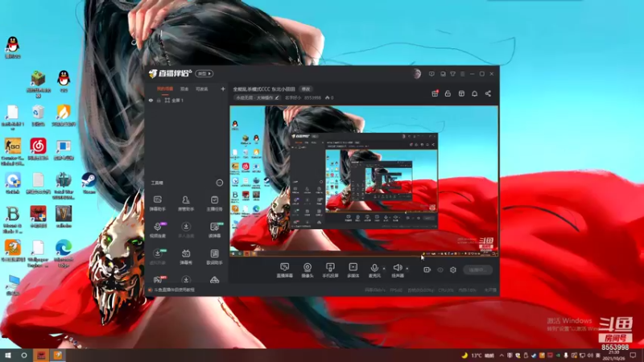Open the mode switch pill by logo
The height and width of the screenshot is (362, 644).
tap(204, 73)
